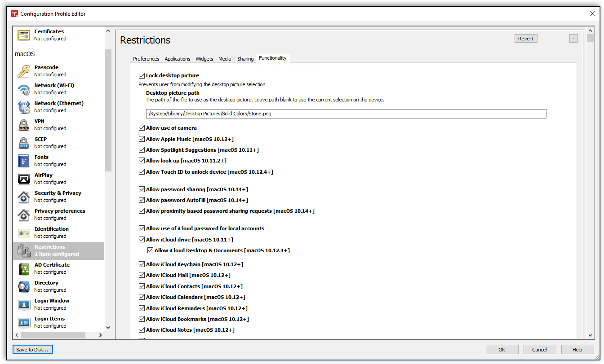The image size is (604, 364).
Task: Toggle Allow iCloud Desktop & Documents
Action: (x=151, y=250)
